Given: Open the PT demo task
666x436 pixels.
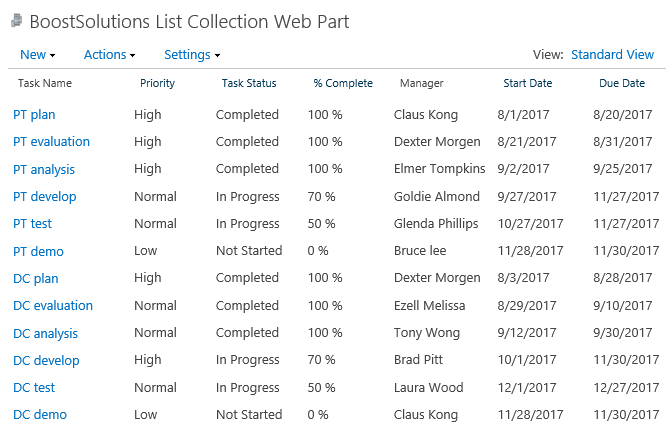Looking at the screenshot, I should pyautogui.click(x=38, y=252).
